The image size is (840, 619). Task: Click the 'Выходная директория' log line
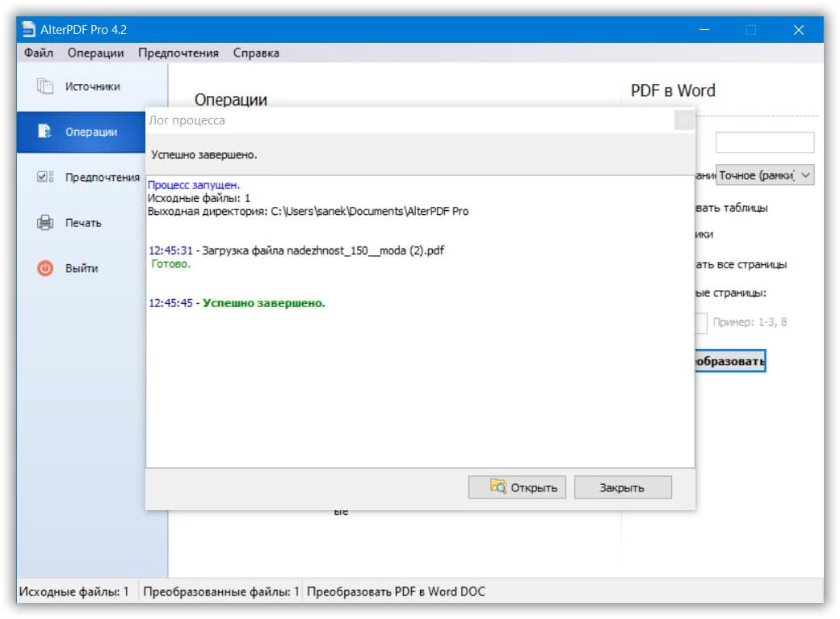click(x=308, y=211)
